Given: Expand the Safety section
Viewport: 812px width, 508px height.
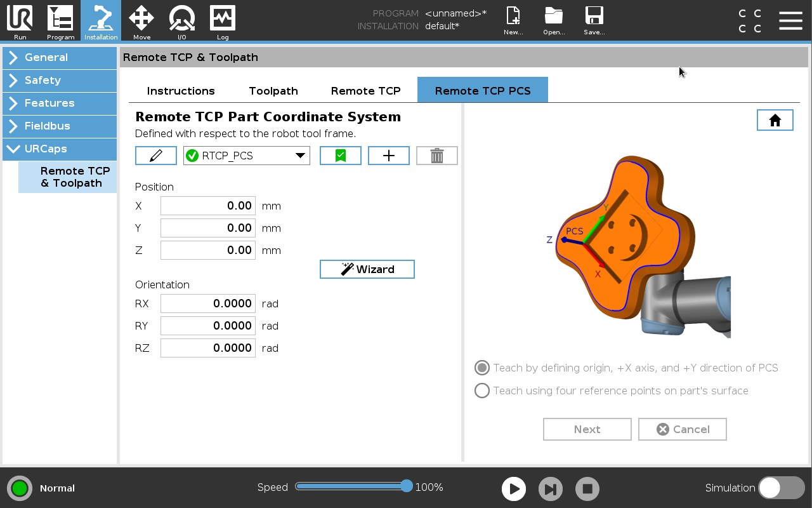Looking at the screenshot, I should (60, 80).
